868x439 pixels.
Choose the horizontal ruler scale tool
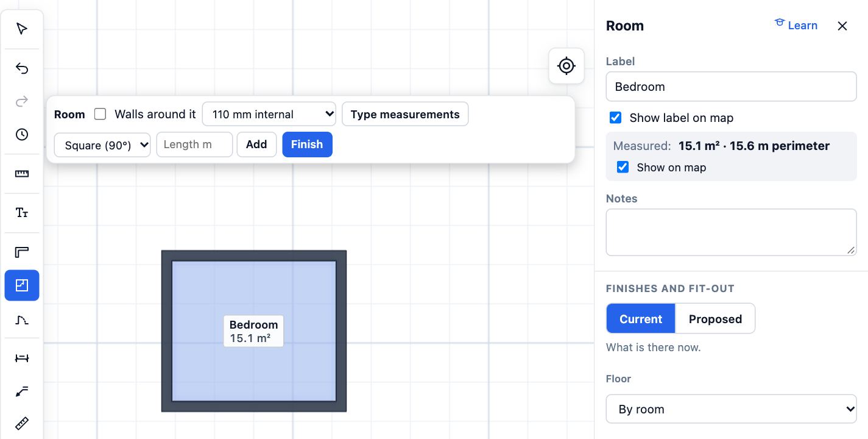coord(22,174)
